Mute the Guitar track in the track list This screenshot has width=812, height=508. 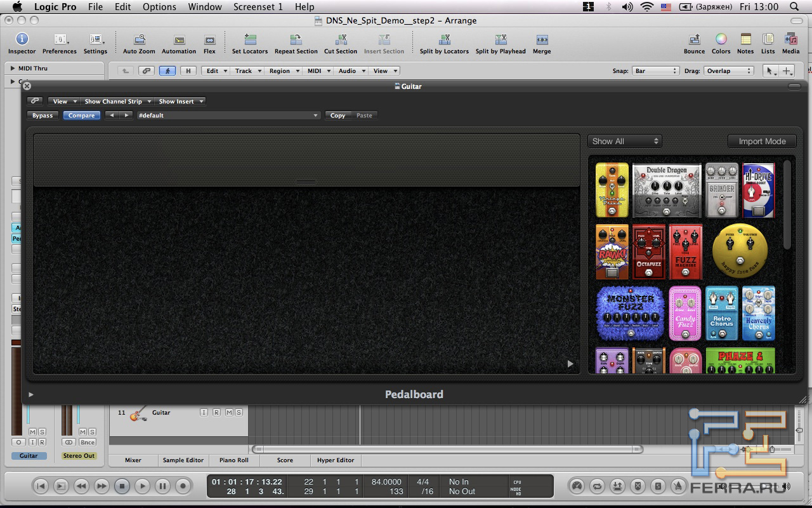pos(228,413)
